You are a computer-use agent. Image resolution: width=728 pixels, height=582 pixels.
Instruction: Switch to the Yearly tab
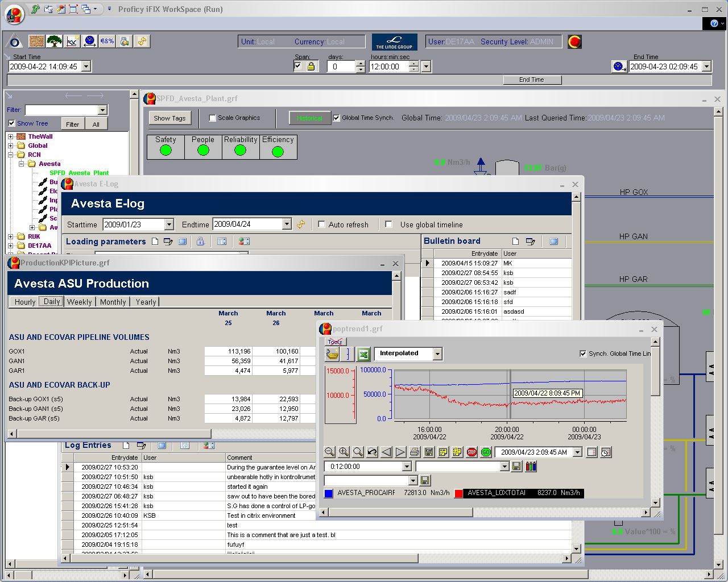tap(146, 302)
